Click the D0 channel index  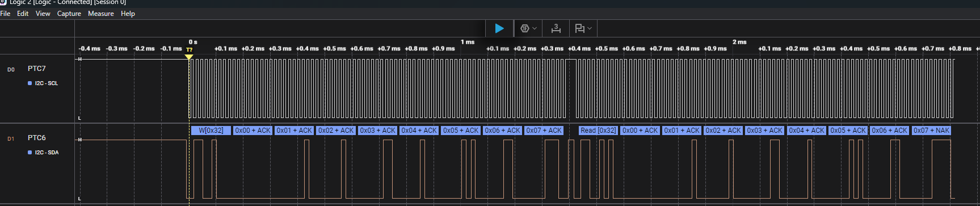click(x=11, y=69)
